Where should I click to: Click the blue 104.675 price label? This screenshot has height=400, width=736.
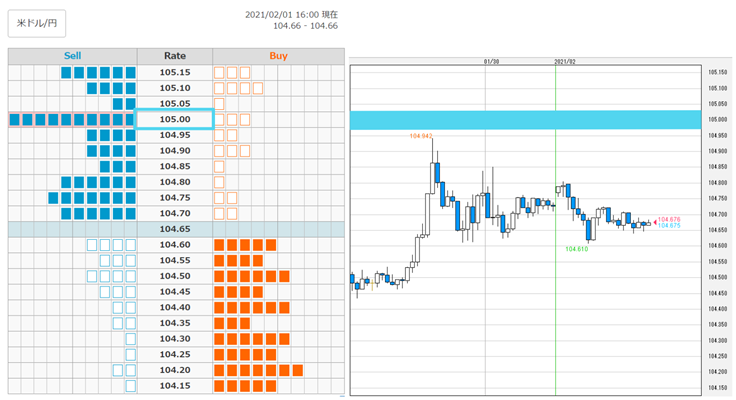click(x=669, y=226)
